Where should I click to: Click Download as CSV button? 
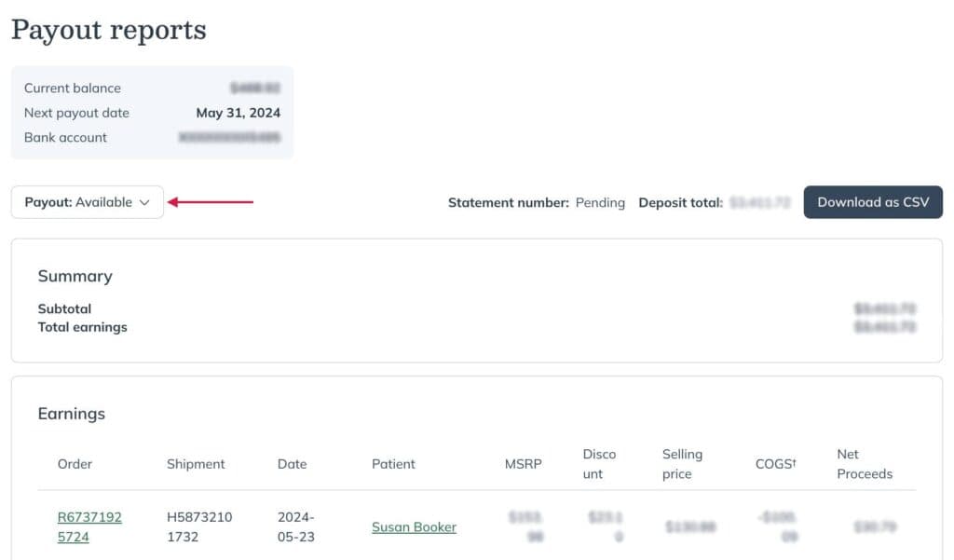(x=873, y=202)
